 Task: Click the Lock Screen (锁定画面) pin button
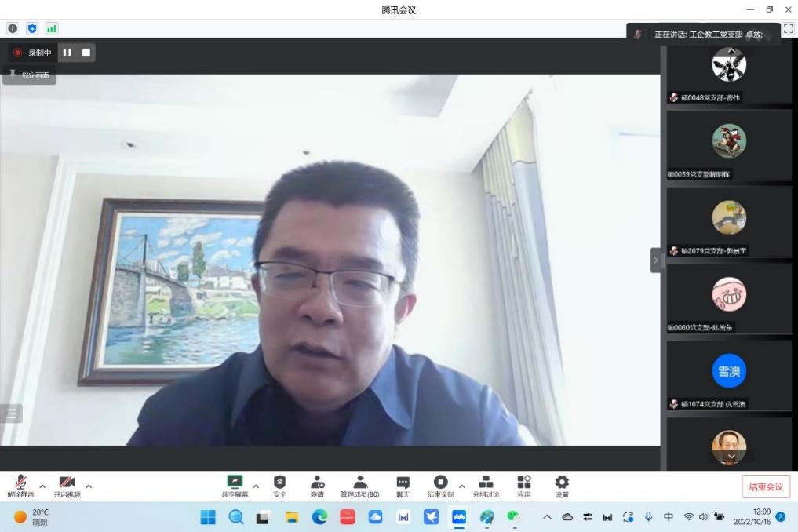coord(29,75)
